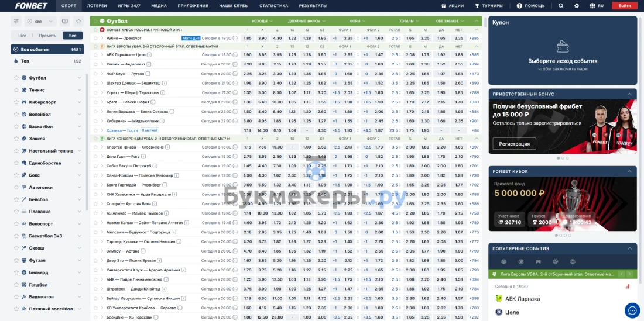The height and width of the screenshot is (321, 644).
Task: Click the red Войти login button
Action: point(624,6)
